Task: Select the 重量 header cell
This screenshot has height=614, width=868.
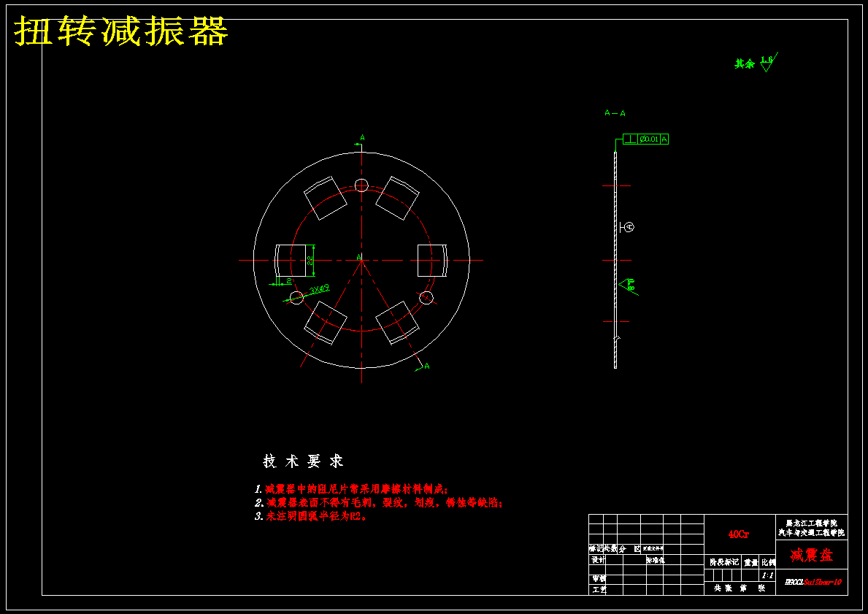Action: pos(751,562)
